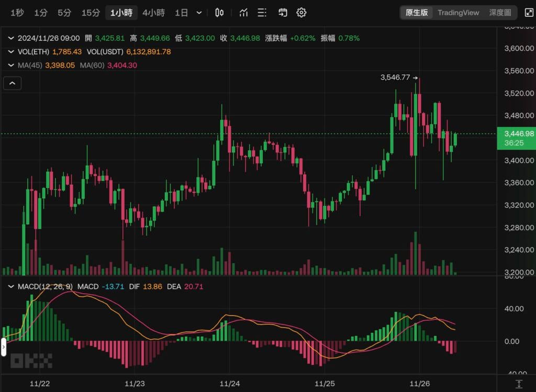Screen dimensions: 536x392
Task: Open chart settings gear
Action: click(x=301, y=13)
